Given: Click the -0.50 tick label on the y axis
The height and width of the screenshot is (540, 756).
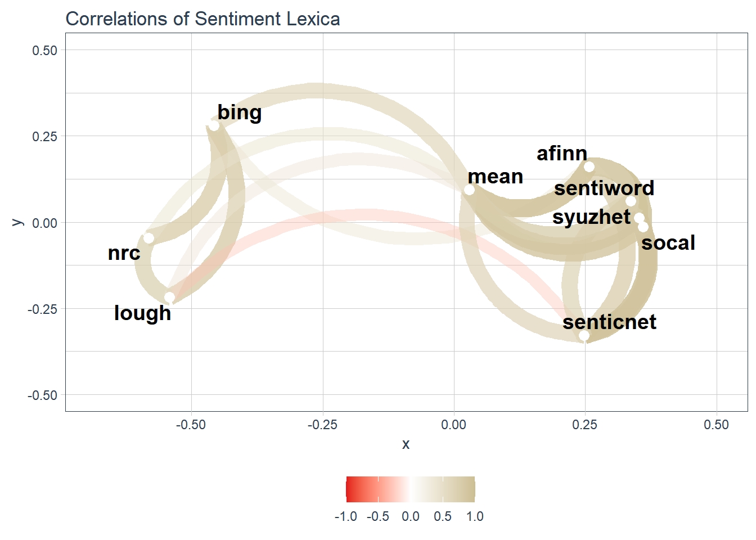Looking at the screenshot, I should click(42, 395).
